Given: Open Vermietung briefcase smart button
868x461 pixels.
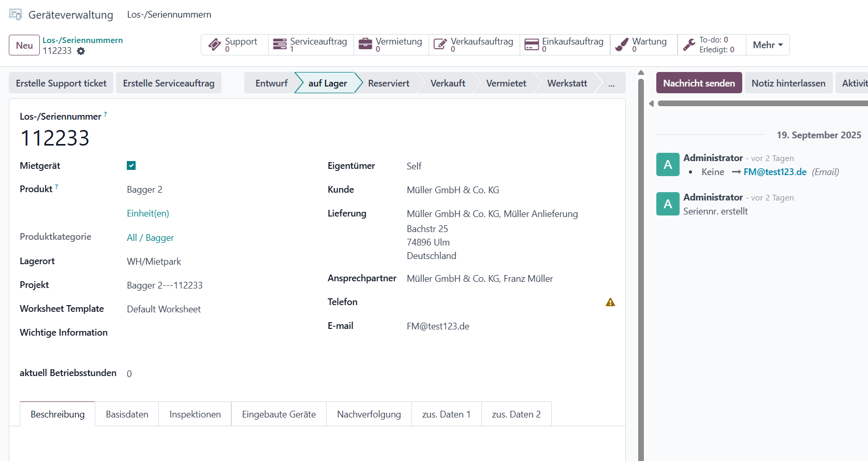Looking at the screenshot, I should 391,45.
